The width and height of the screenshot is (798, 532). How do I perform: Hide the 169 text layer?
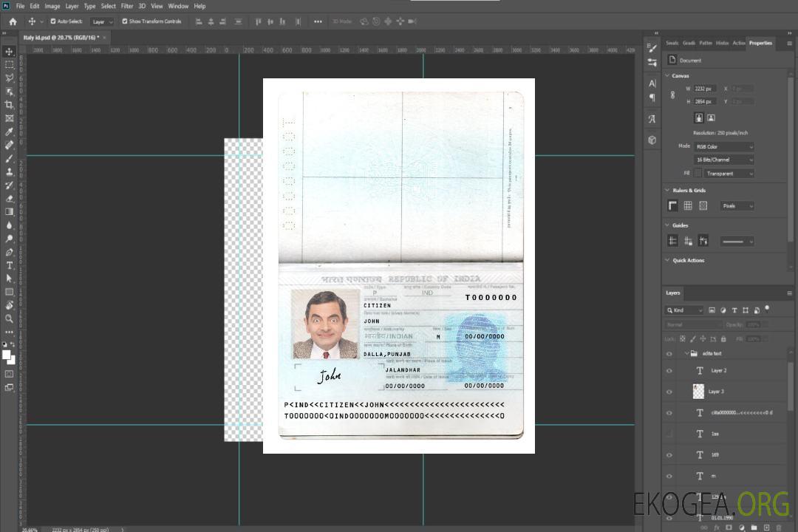669,456
